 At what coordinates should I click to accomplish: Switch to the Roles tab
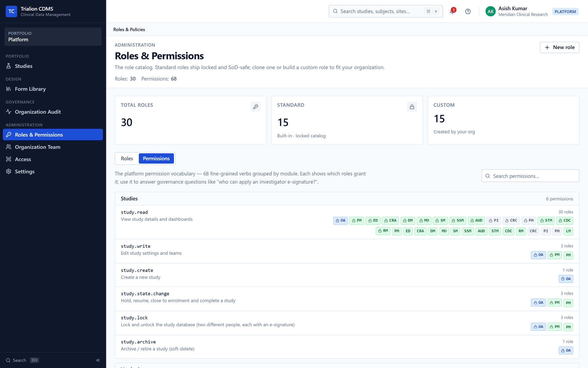click(x=127, y=159)
